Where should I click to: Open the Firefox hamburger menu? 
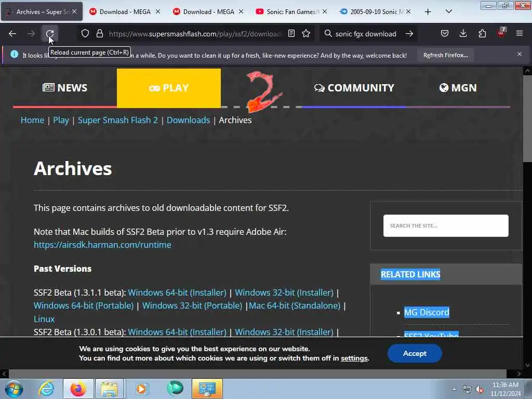click(520, 34)
